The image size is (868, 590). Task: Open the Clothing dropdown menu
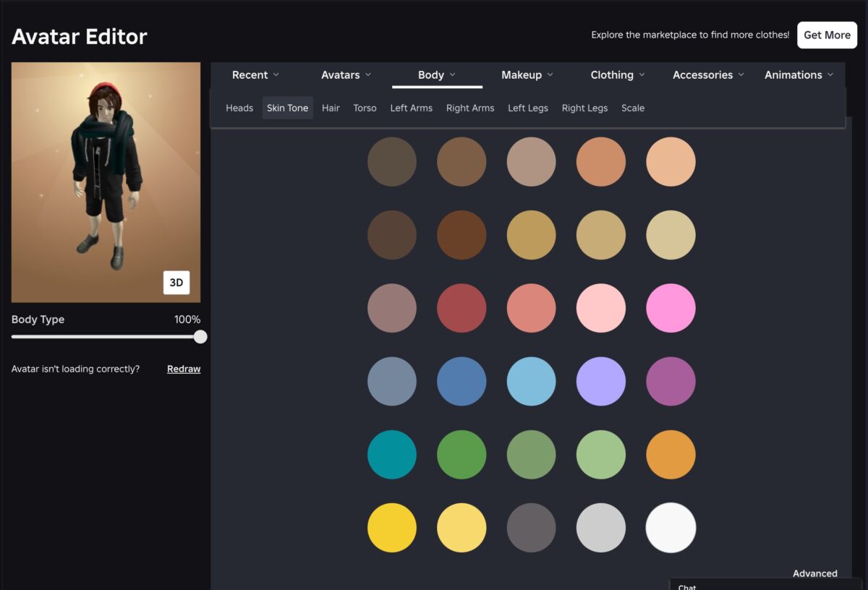617,74
